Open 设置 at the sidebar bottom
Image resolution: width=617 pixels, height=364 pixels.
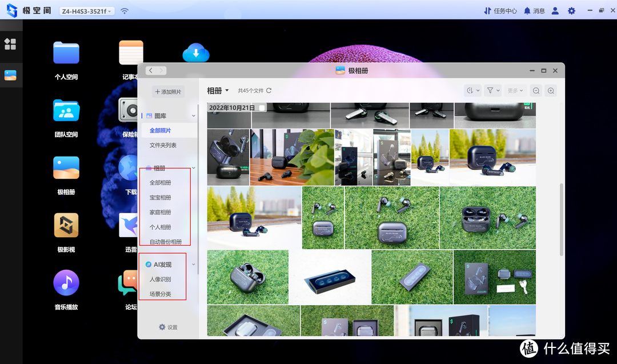(x=168, y=327)
